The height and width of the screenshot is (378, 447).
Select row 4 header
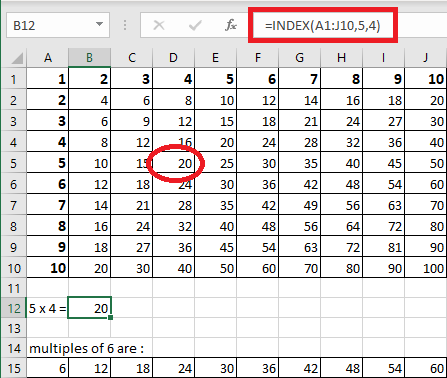(14, 142)
